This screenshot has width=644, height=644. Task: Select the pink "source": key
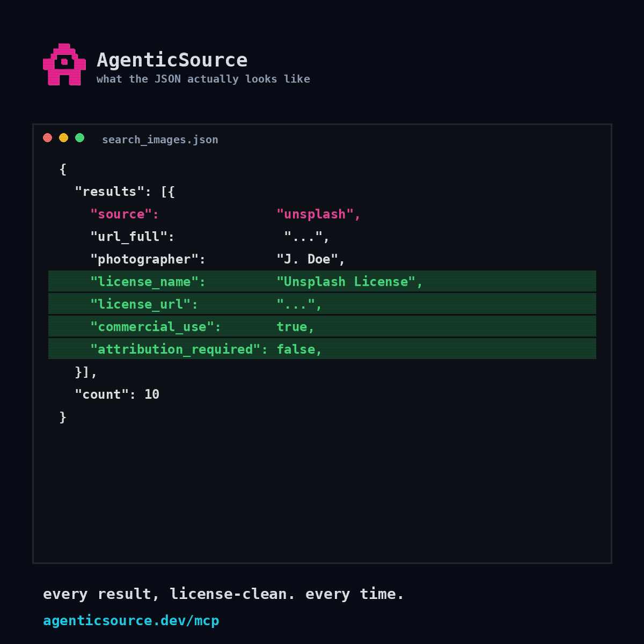(x=125, y=215)
